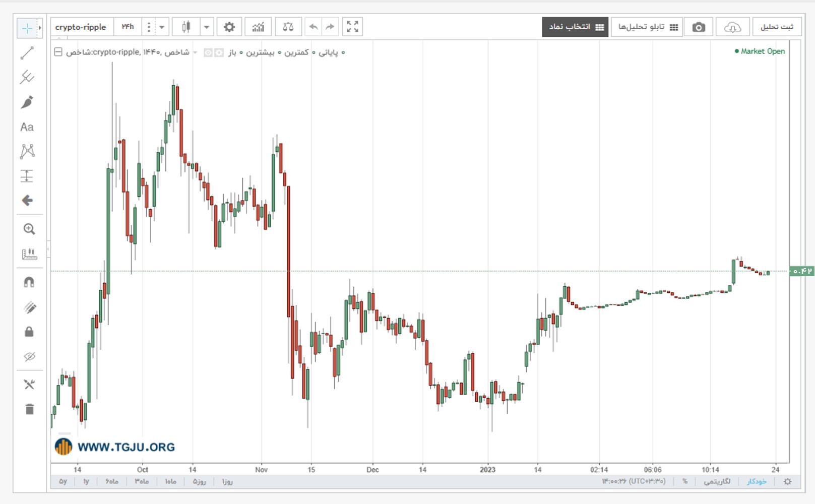
Task: Select the pitchfork drawing tool
Action: [27, 77]
